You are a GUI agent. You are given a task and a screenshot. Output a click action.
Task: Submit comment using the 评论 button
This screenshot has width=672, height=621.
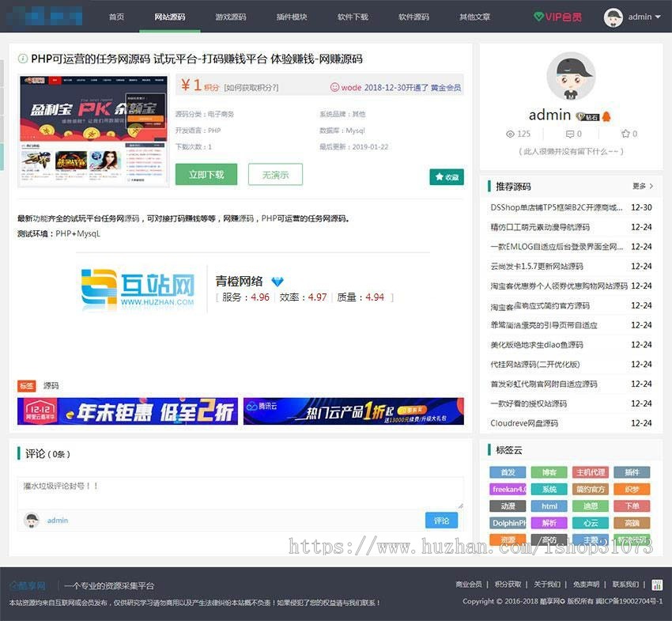[441, 521]
